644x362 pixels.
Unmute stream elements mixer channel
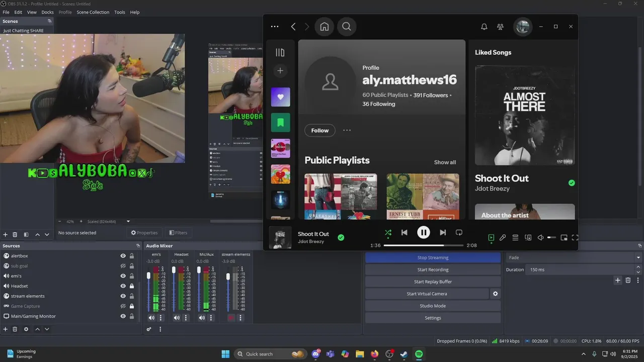[231, 318]
